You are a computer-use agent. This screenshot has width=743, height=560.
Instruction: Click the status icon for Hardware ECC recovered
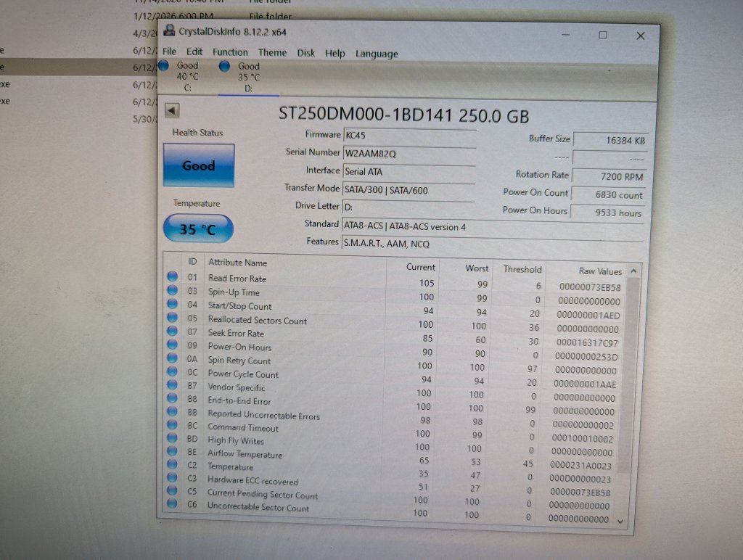click(173, 477)
